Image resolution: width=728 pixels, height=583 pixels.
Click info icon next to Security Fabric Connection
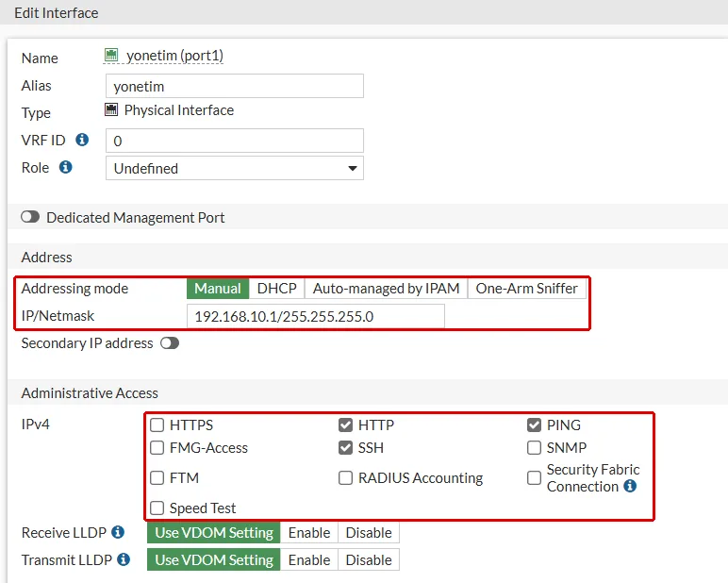pos(630,486)
